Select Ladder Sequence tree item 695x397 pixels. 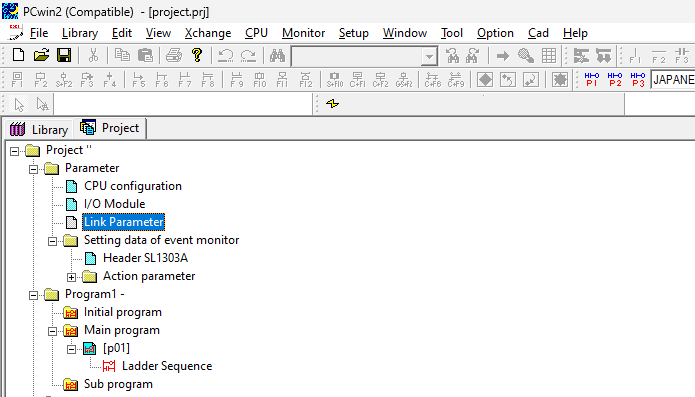[167, 366]
